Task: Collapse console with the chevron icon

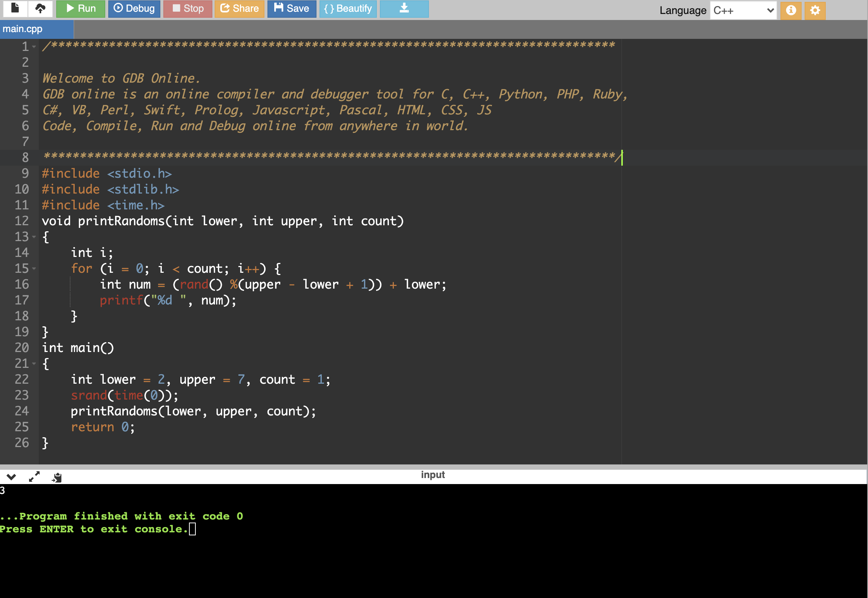Action: click(11, 477)
